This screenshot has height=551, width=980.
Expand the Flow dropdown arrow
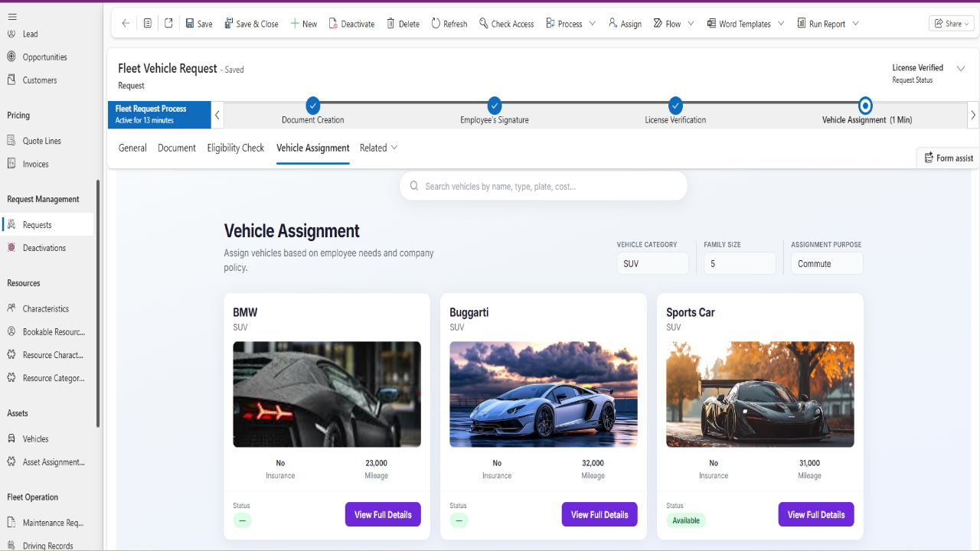pos(691,24)
